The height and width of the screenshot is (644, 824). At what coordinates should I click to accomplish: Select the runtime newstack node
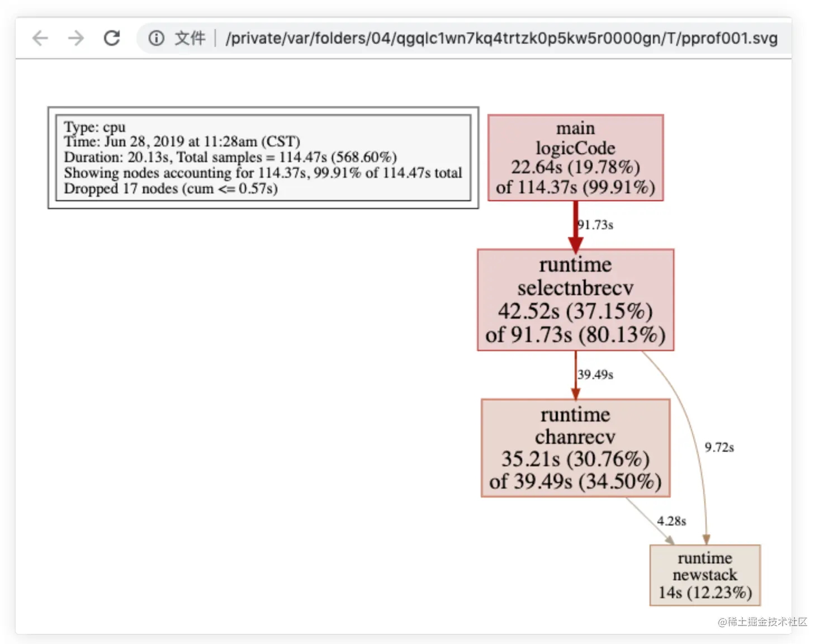click(704, 575)
